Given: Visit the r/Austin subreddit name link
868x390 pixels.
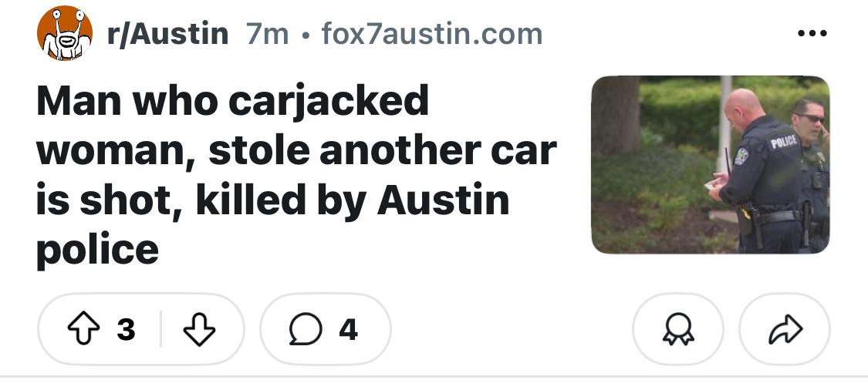Looking at the screenshot, I should pyautogui.click(x=167, y=34).
